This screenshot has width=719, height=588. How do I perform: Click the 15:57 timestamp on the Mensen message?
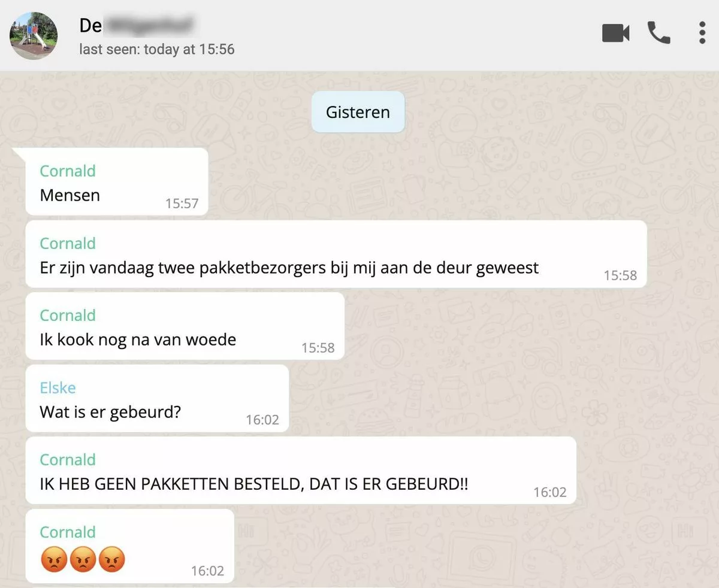(x=182, y=204)
